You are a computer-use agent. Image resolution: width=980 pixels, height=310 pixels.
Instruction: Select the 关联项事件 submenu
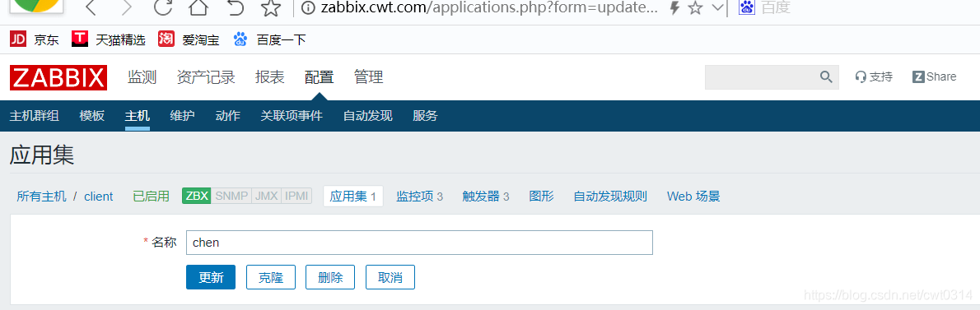click(292, 115)
